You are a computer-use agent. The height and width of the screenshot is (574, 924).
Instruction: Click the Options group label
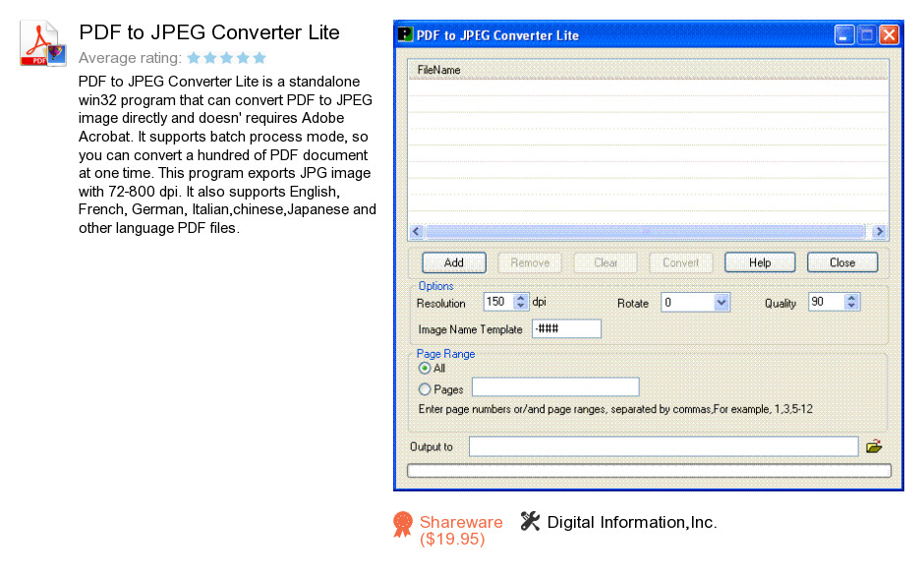point(436,286)
